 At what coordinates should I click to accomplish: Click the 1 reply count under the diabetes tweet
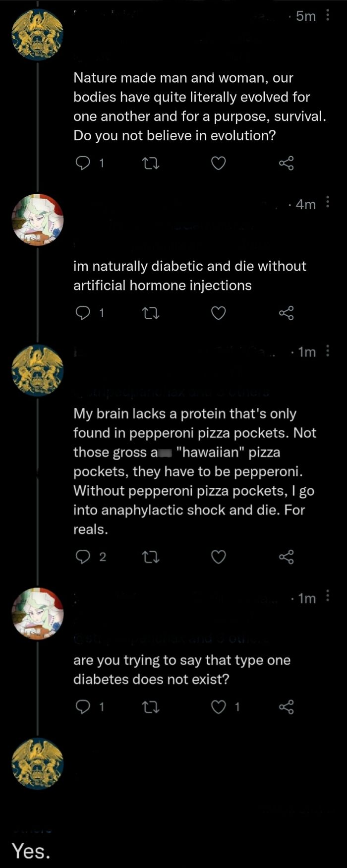coord(101,313)
